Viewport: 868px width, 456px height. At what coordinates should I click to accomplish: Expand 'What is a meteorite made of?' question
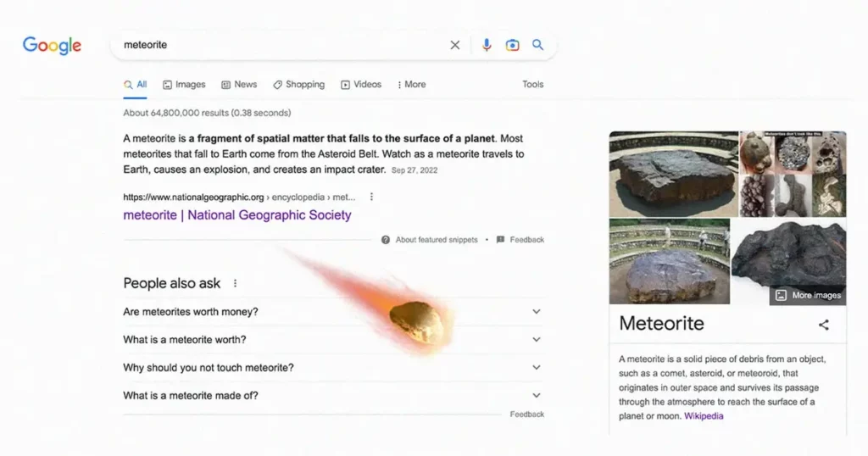333,396
